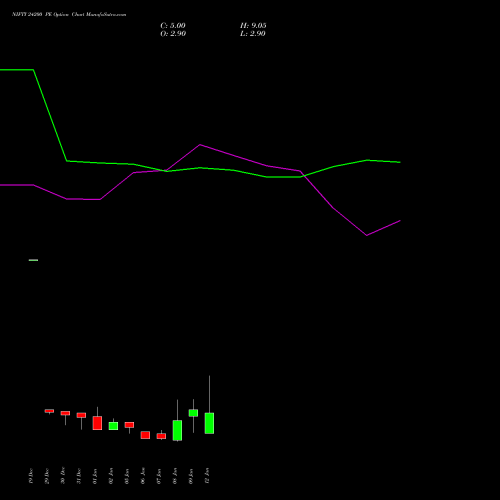Select the red candle above 29 Dec
The height and width of the screenshot is (500, 500).
click(x=49, y=411)
